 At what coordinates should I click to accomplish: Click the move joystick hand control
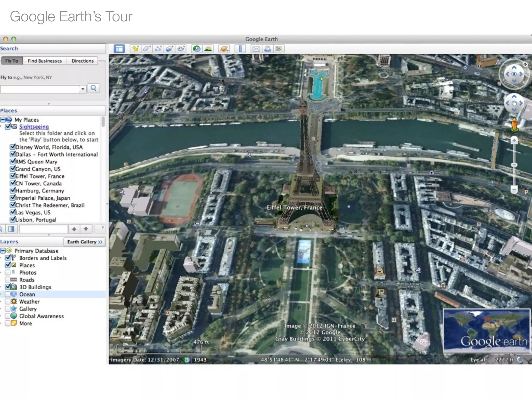(514, 103)
